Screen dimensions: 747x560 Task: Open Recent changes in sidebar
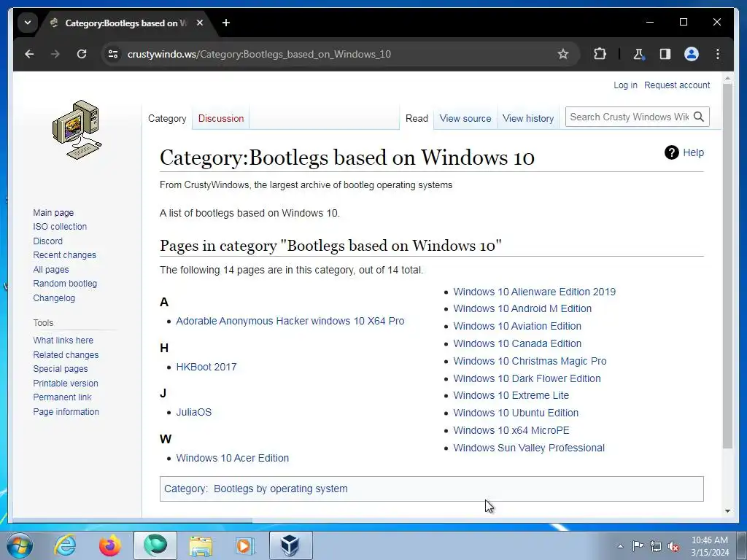tap(64, 255)
